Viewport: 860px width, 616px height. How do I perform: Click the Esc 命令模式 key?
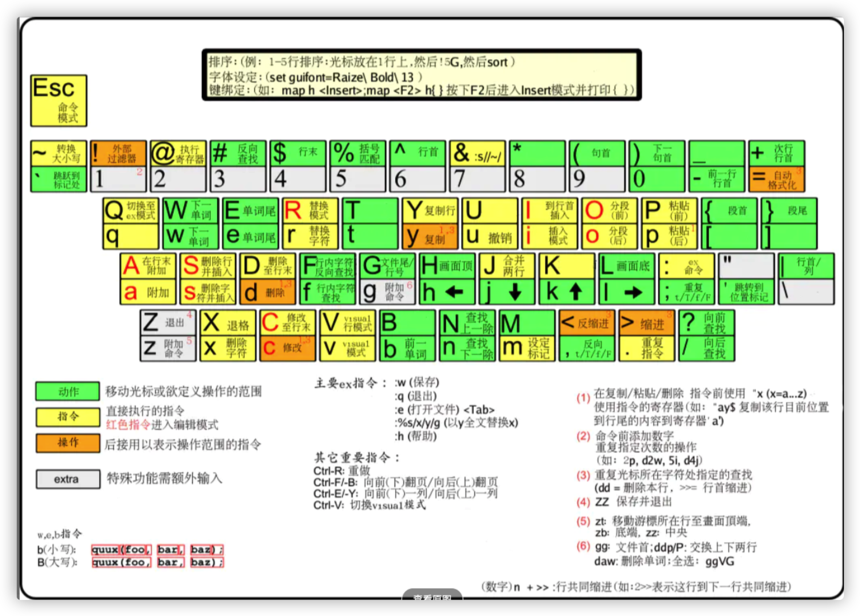pos(58,101)
